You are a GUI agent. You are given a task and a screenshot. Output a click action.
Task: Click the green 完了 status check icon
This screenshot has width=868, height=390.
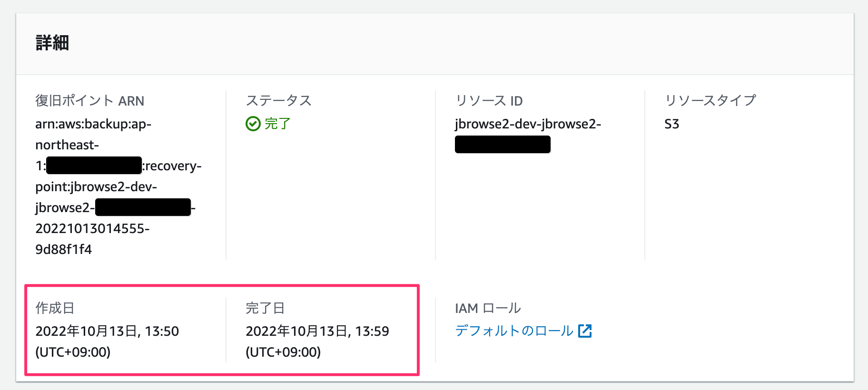(253, 124)
